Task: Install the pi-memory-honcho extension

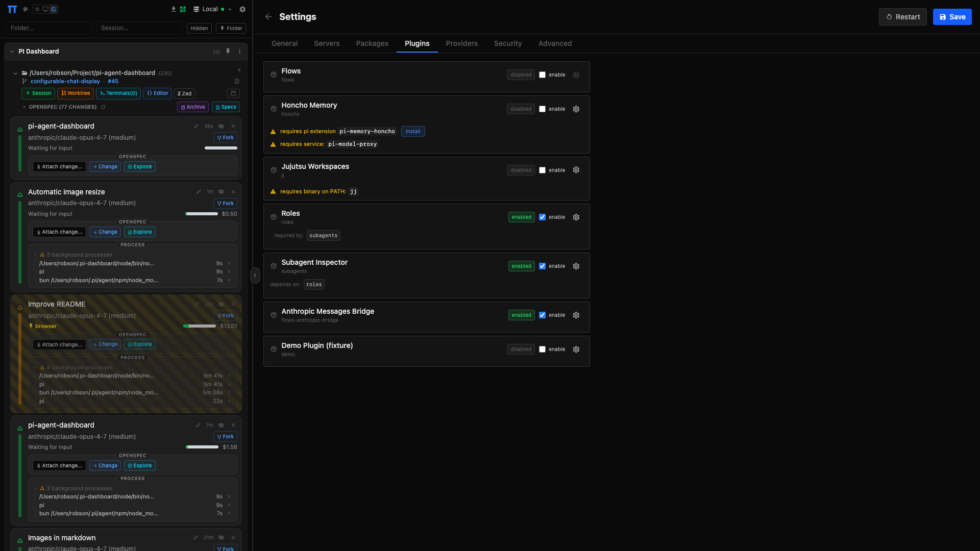Action: point(413,132)
